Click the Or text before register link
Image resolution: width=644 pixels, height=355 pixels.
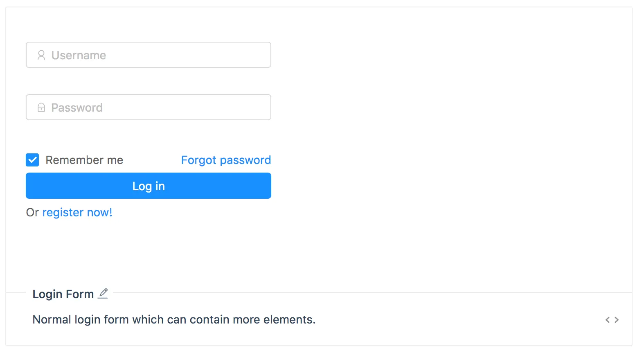[x=32, y=212]
